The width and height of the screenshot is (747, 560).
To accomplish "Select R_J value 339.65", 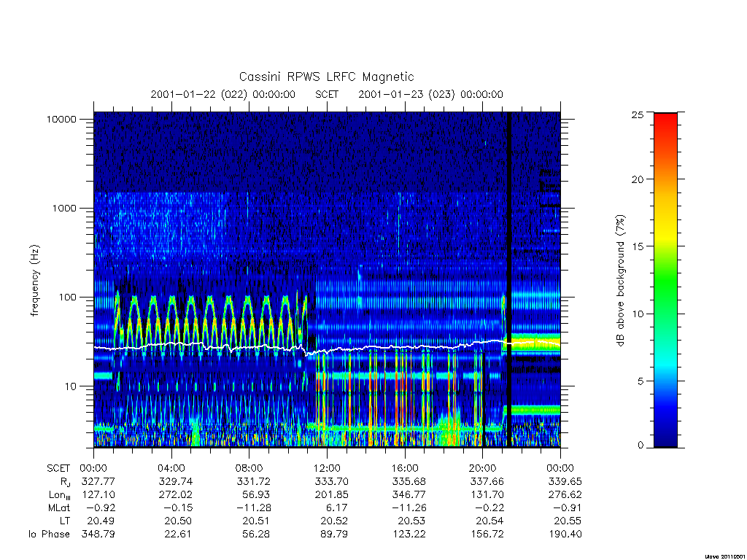I will coord(565,481).
